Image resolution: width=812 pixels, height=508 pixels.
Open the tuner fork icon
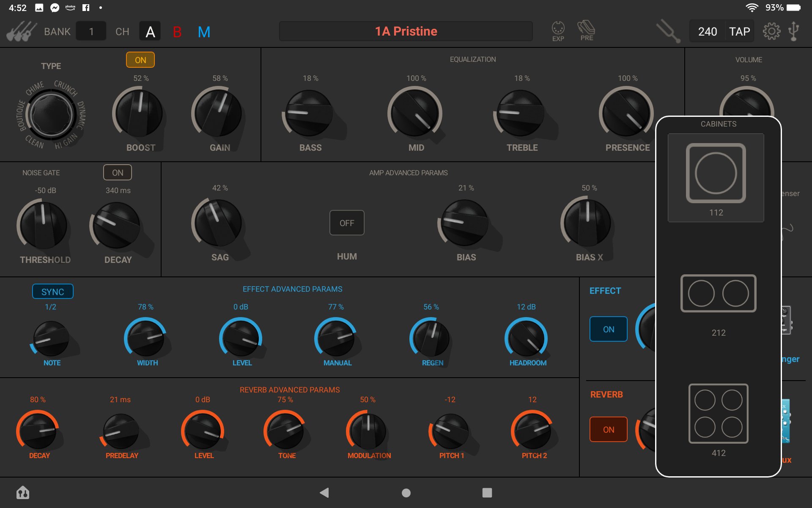click(x=668, y=31)
